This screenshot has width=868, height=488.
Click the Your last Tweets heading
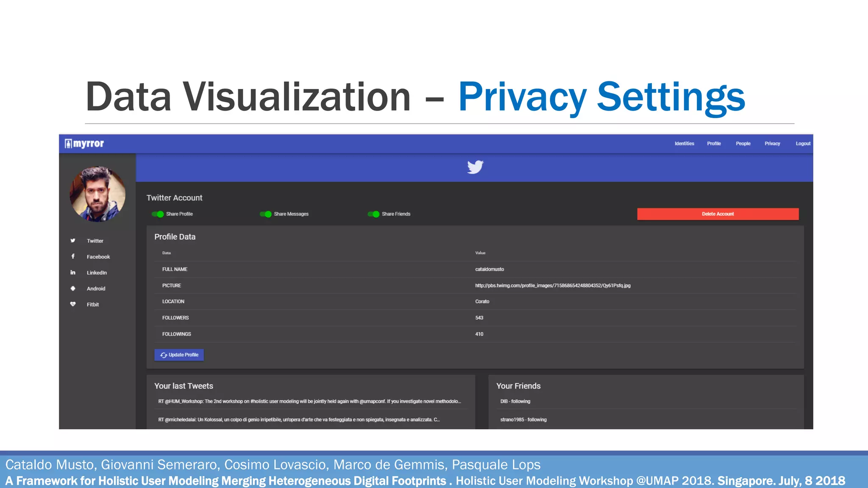184,386
